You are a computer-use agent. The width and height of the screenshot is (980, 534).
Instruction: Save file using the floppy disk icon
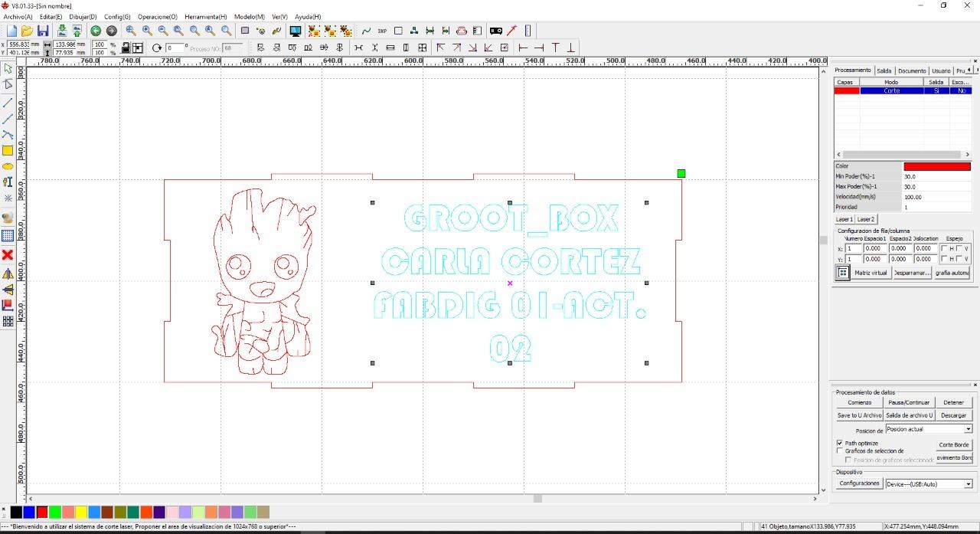point(43,31)
